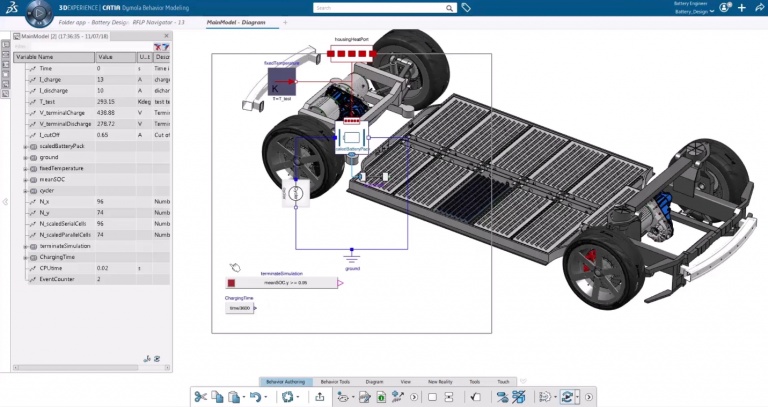Click the Export upward-arrow icon
768x407 pixels.
pos(320,396)
